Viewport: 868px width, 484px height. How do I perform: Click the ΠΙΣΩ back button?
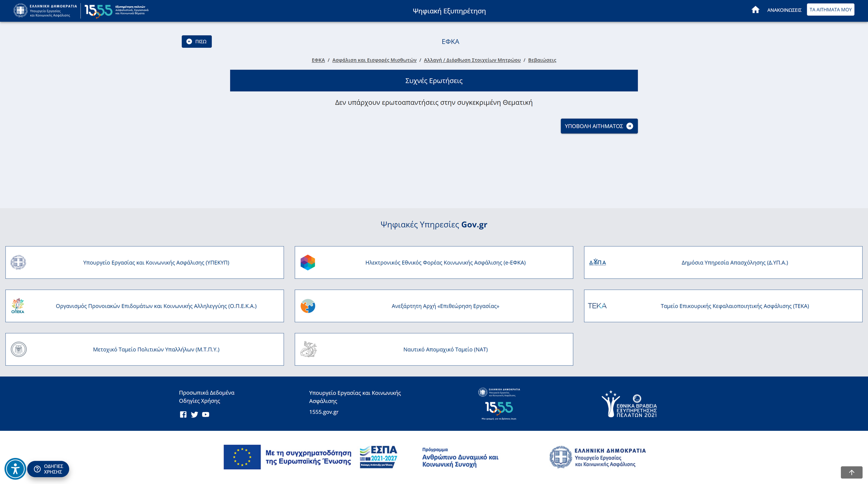coord(197,42)
